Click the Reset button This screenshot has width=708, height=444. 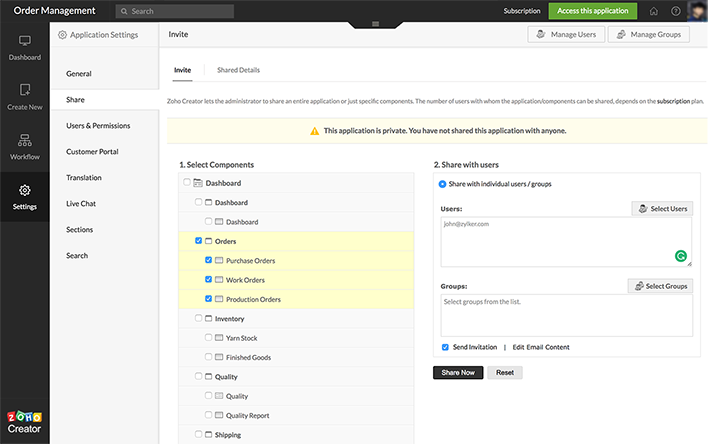[x=505, y=373]
